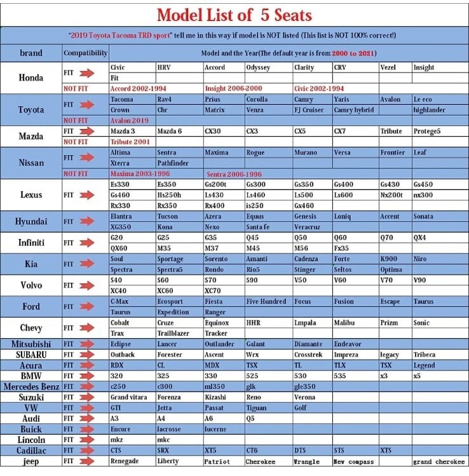Select the Tacoma cell under Toyota

[132, 99]
